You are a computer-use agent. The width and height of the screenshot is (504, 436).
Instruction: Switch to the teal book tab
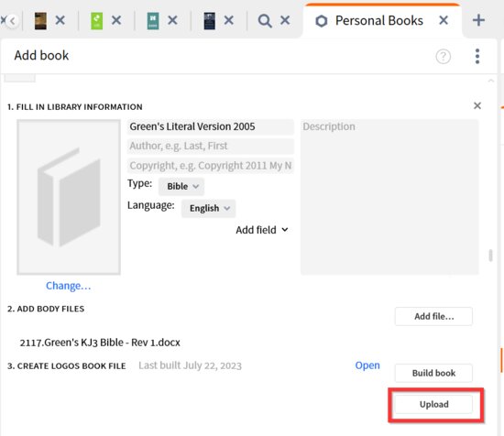(153, 21)
